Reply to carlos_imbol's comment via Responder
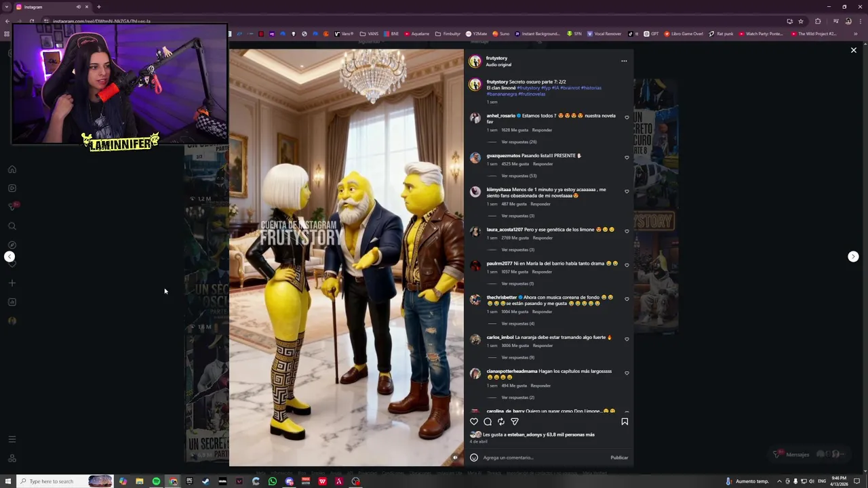Screen dimensions: 868x488 (542, 346)
